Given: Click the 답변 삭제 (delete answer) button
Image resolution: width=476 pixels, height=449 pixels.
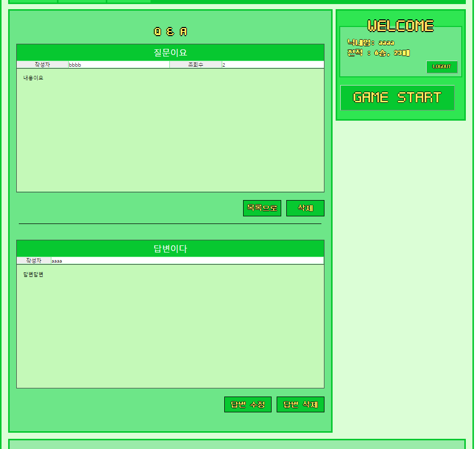Looking at the screenshot, I should coord(300,404).
